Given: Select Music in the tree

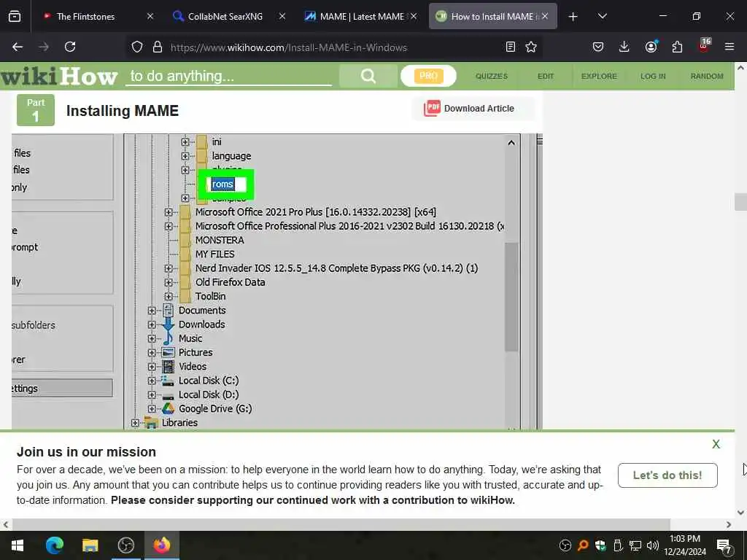Looking at the screenshot, I should tap(190, 338).
